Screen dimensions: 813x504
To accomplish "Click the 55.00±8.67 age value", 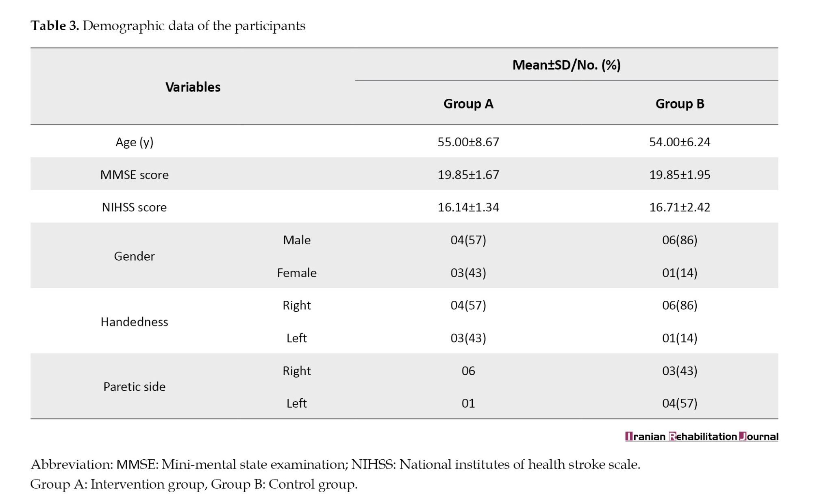I will 468,142.
